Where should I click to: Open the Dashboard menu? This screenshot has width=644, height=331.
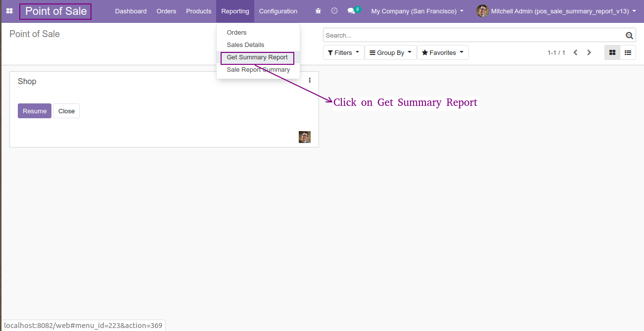point(131,11)
